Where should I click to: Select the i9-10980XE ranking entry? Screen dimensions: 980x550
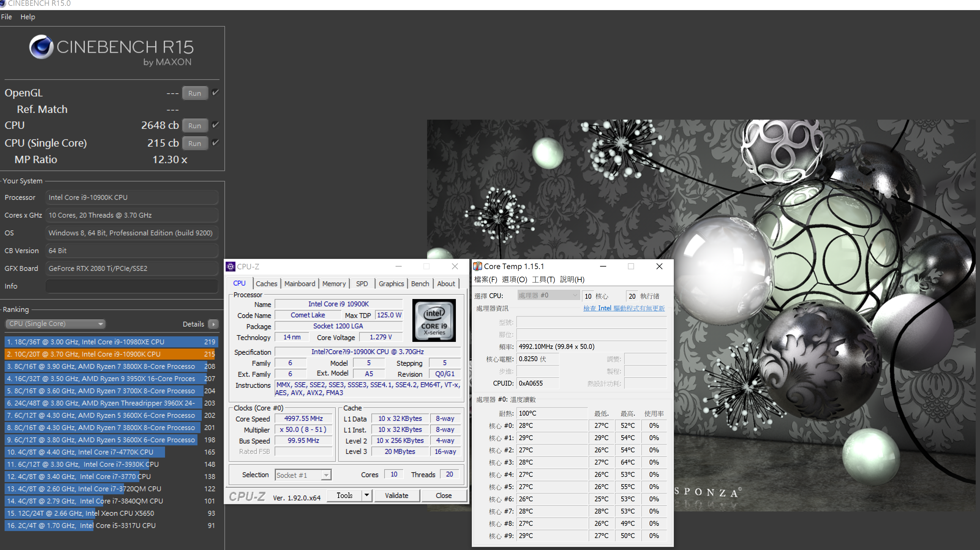coord(111,342)
